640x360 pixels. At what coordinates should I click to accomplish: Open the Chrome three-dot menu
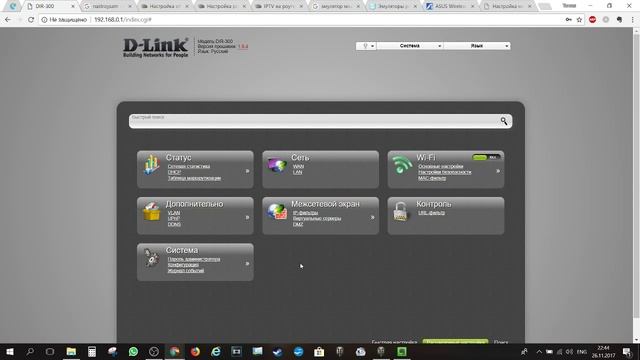click(633, 20)
